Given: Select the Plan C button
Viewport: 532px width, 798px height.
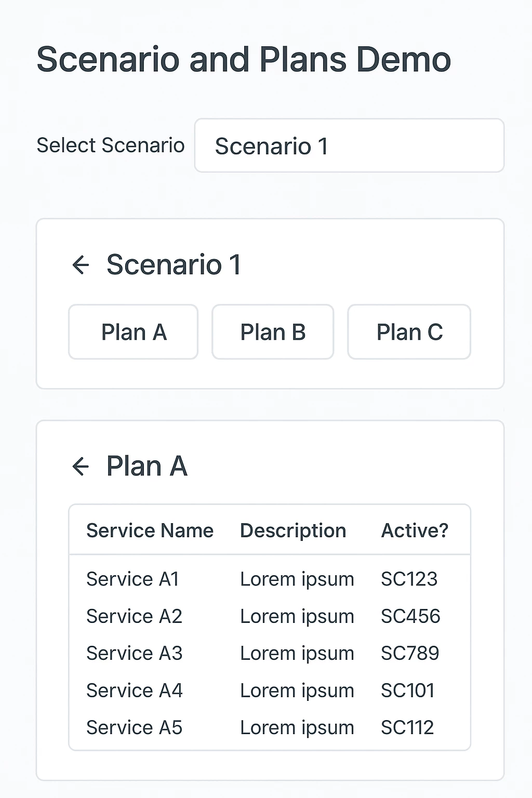Looking at the screenshot, I should point(409,332).
